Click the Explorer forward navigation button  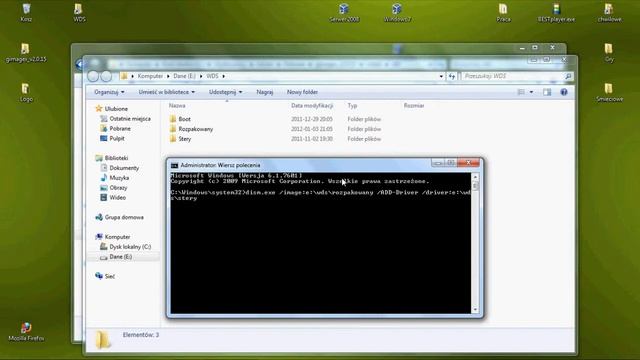point(106,76)
